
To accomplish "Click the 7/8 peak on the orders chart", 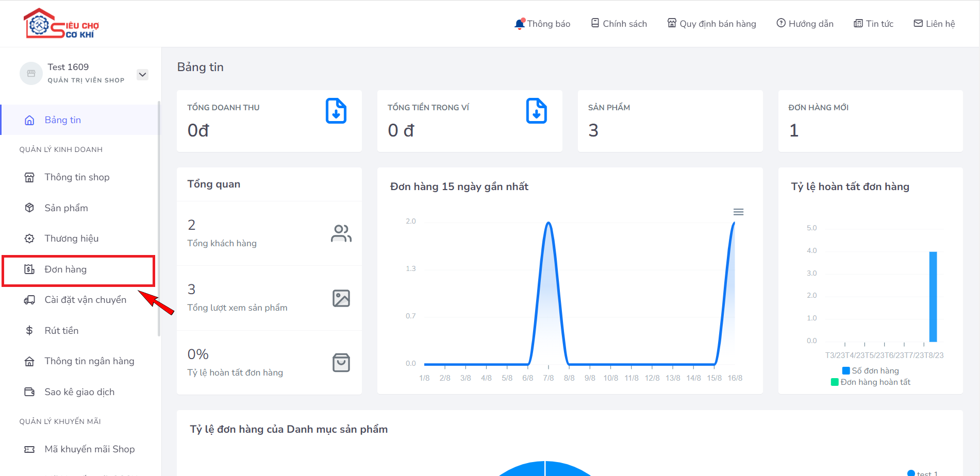I will click(549, 224).
